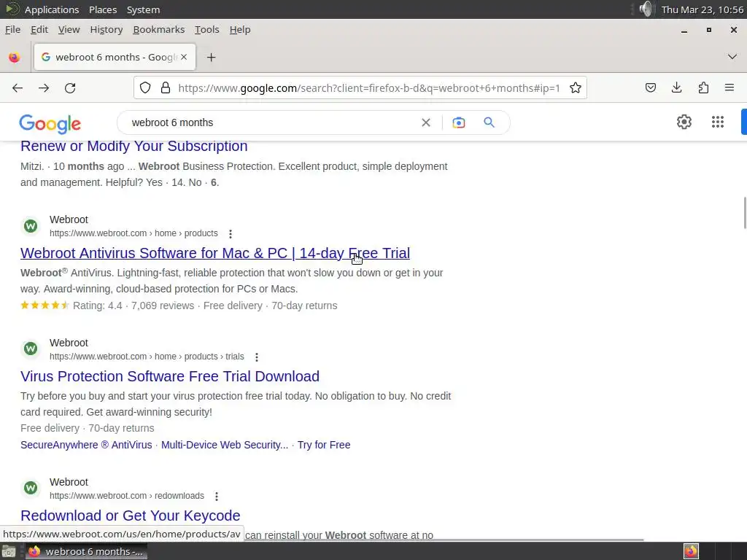Go back with the browser back arrow
The image size is (747, 560).
coord(18,88)
